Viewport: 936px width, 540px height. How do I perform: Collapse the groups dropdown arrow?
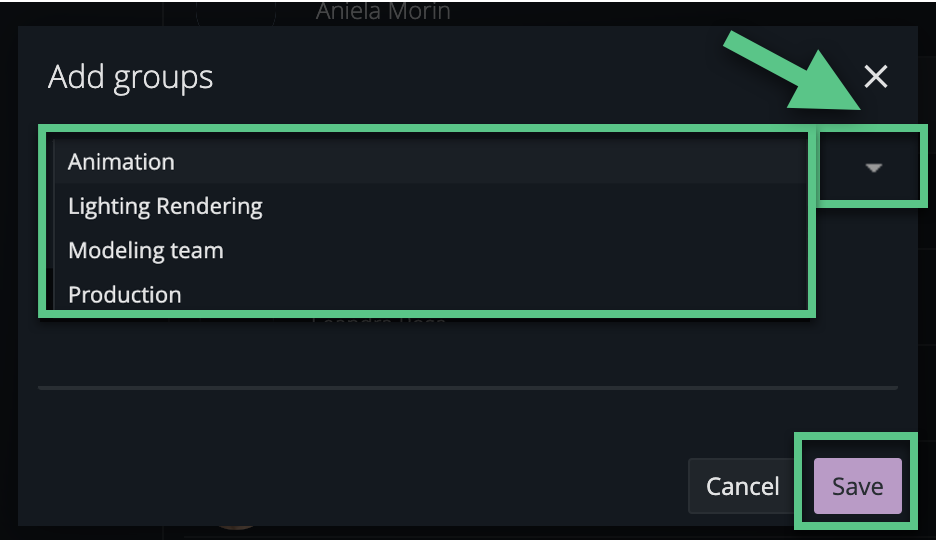[x=873, y=168]
